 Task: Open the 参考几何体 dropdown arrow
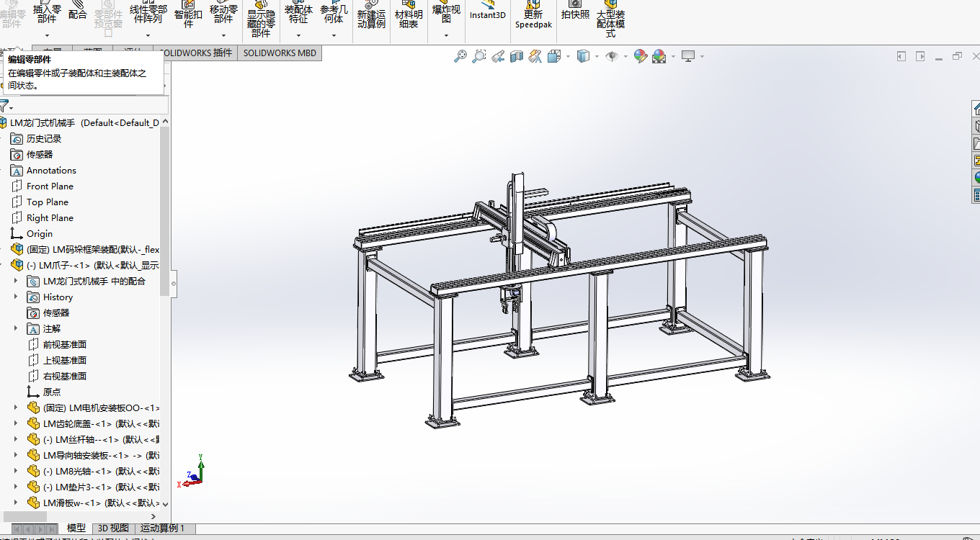(x=334, y=35)
